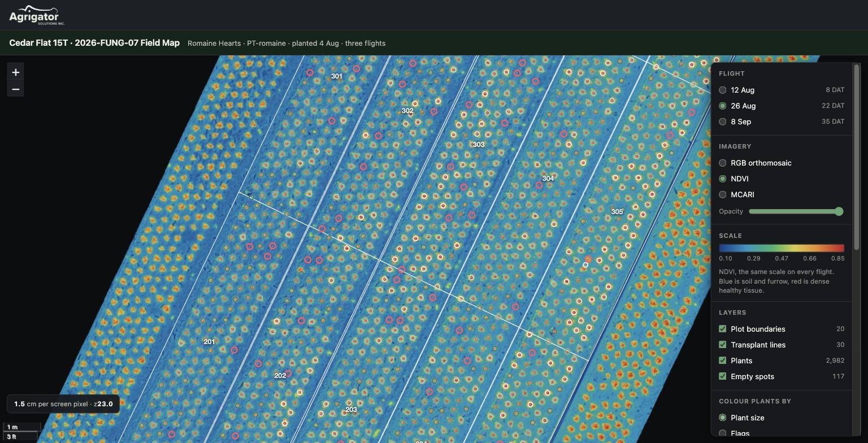Image resolution: width=868 pixels, height=443 pixels.
Task: Click the Plants count 2,982
Action: coord(834,361)
